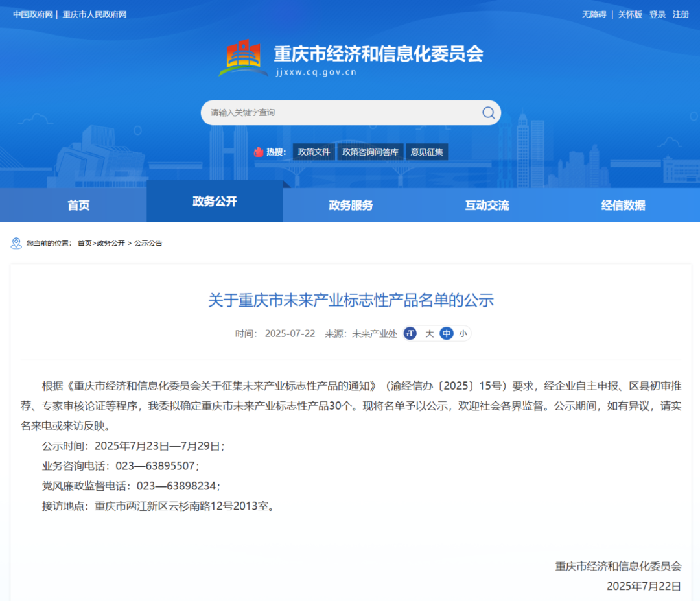
Task: Select the 政务公开 navigation tab
Action: click(x=215, y=202)
